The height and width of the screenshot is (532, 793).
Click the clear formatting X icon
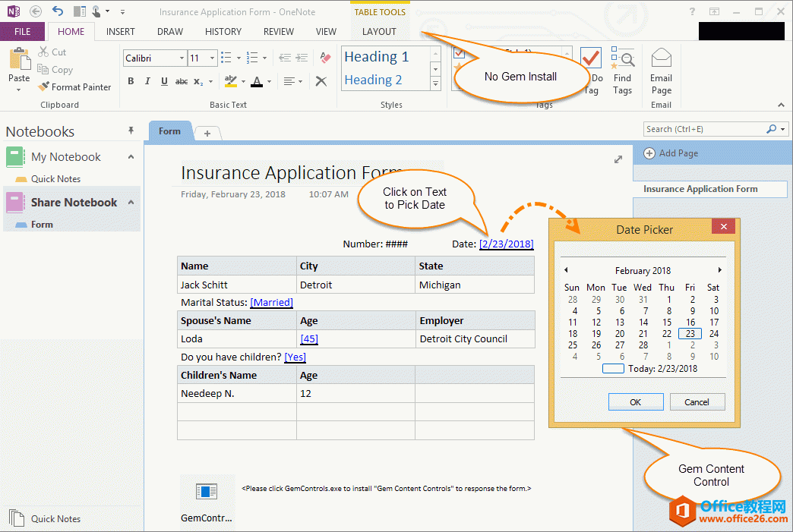[321, 81]
